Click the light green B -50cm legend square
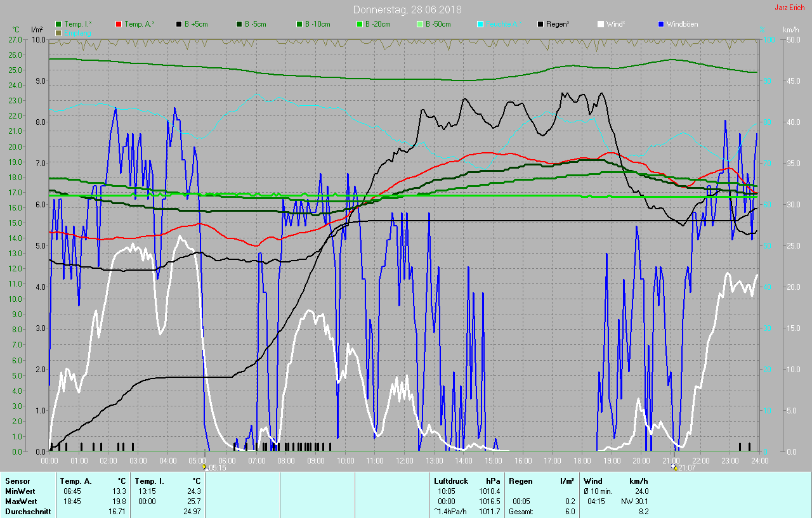 click(420, 24)
